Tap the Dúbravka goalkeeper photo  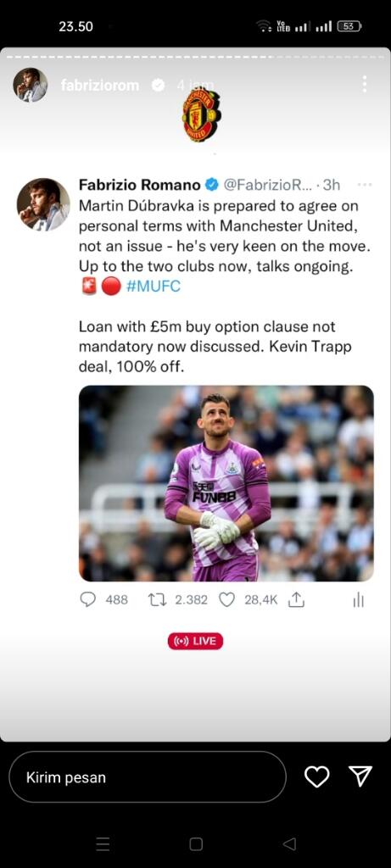[226, 483]
